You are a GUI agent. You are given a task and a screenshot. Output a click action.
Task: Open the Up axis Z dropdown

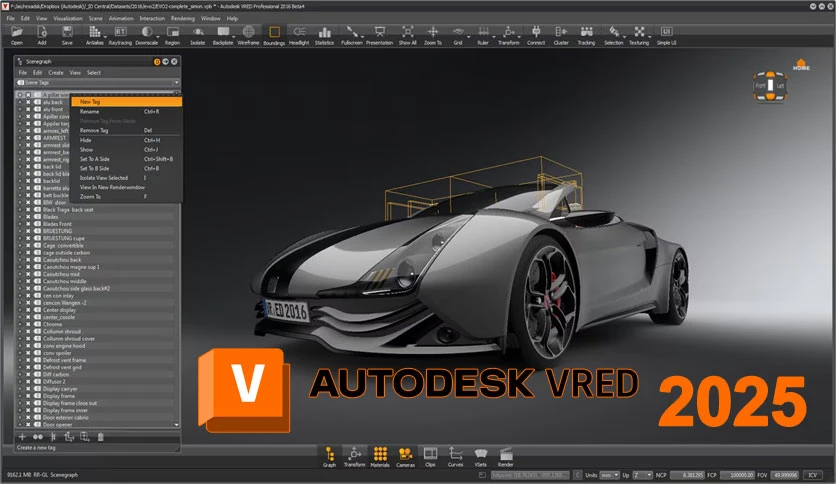coord(642,474)
